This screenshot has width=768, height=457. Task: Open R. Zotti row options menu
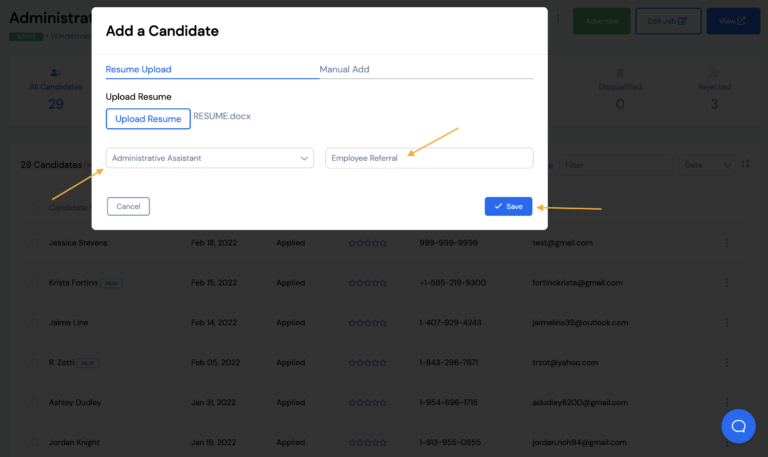[727, 362]
